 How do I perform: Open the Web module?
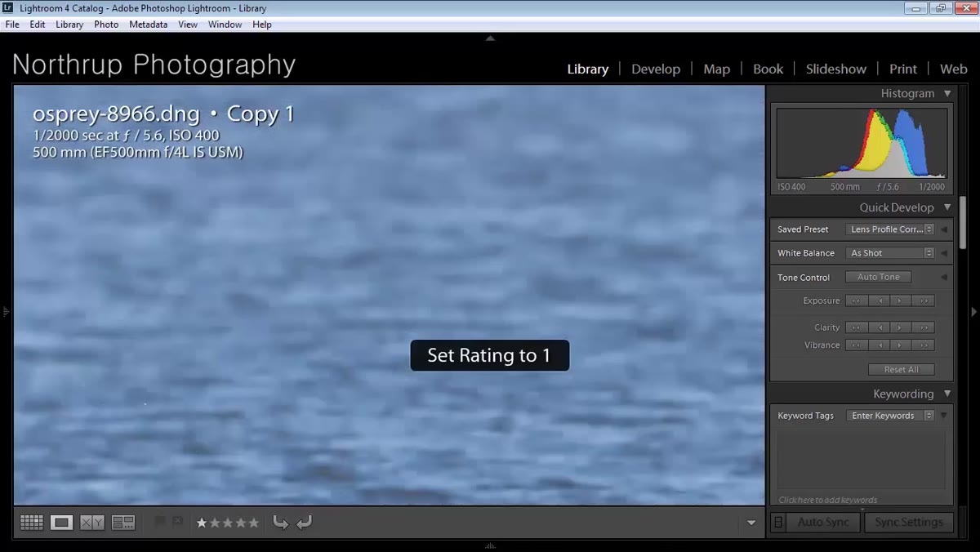point(953,69)
